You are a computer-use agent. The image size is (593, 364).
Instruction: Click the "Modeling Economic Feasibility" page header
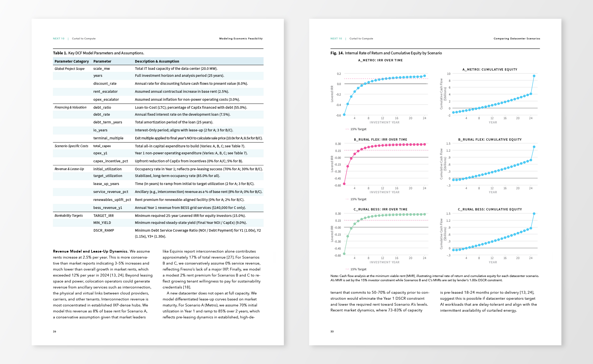click(241, 39)
